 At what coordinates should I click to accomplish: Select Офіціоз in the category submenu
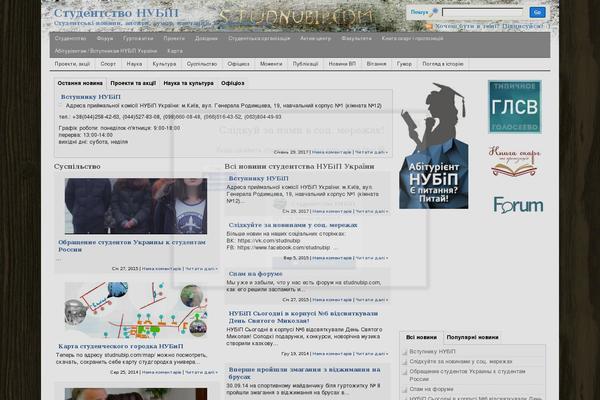click(x=238, y=64)
